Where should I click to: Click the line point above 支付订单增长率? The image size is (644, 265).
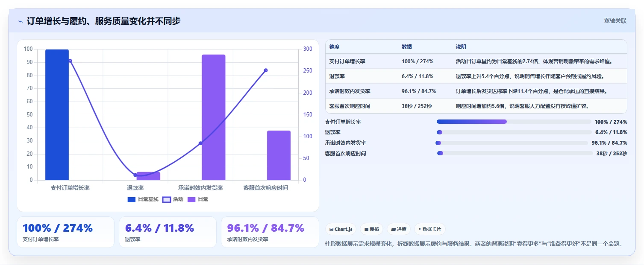[x=70, y=61]
